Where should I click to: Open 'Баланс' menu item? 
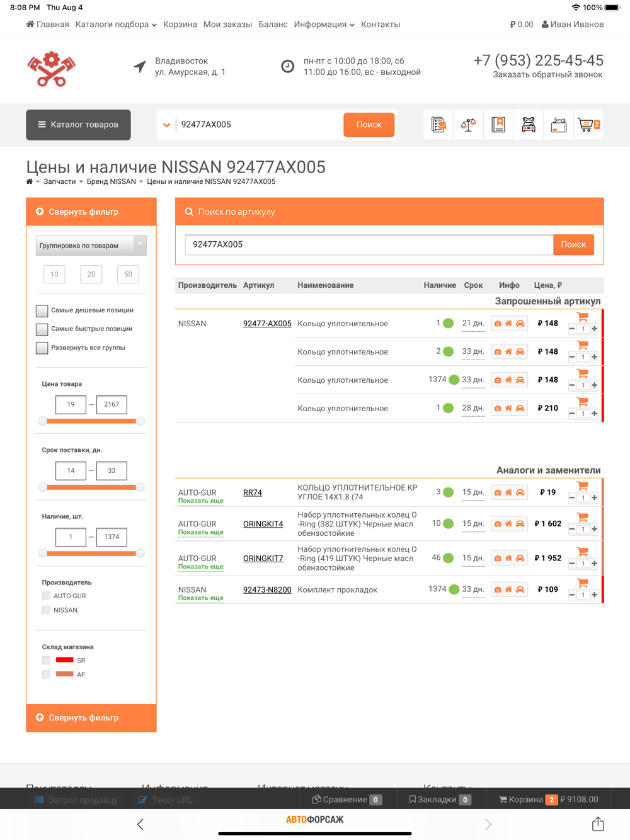point(273,25)
